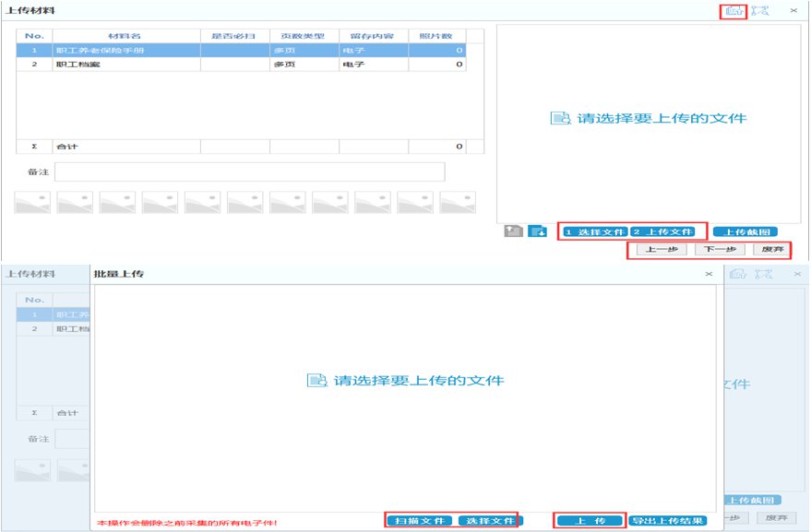This screenshot has width=811, height=532.
Task: Click 扫描文件 in the 批量上传 dialog
Action: 420,521
